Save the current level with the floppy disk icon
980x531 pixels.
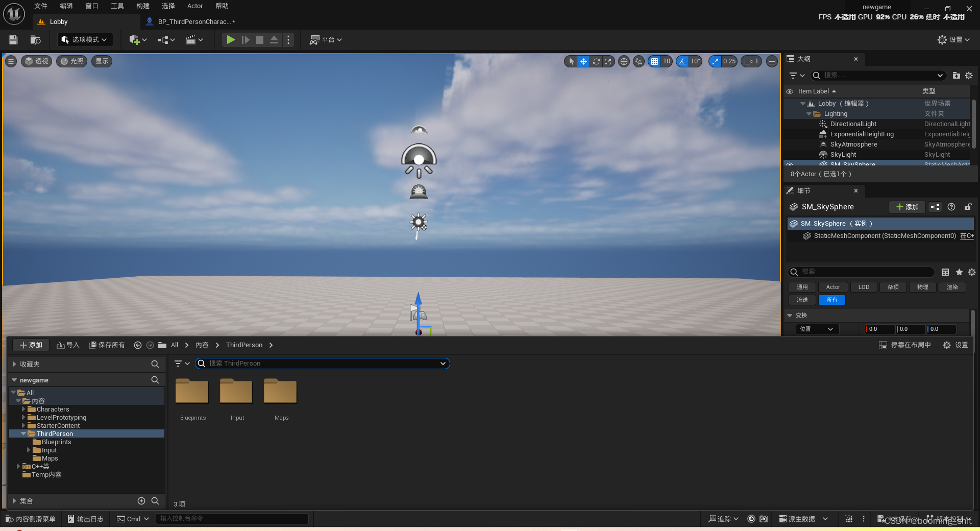tap(13, 40)
